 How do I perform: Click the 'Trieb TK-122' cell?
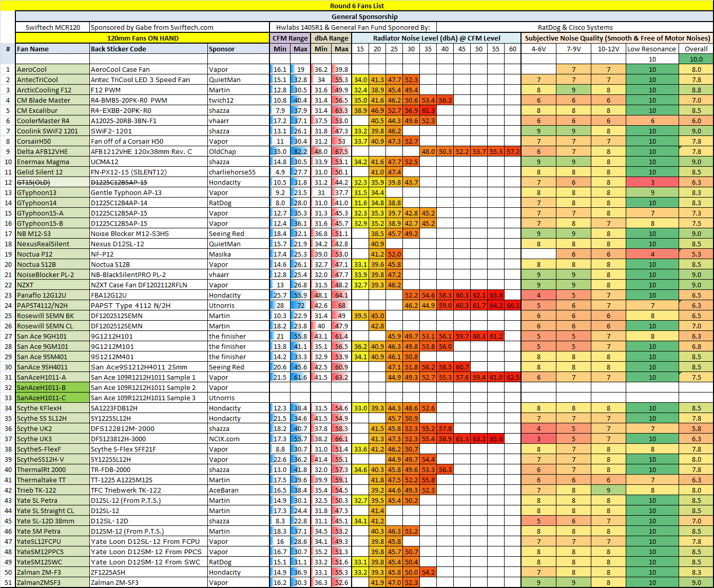tap(53, 490)
